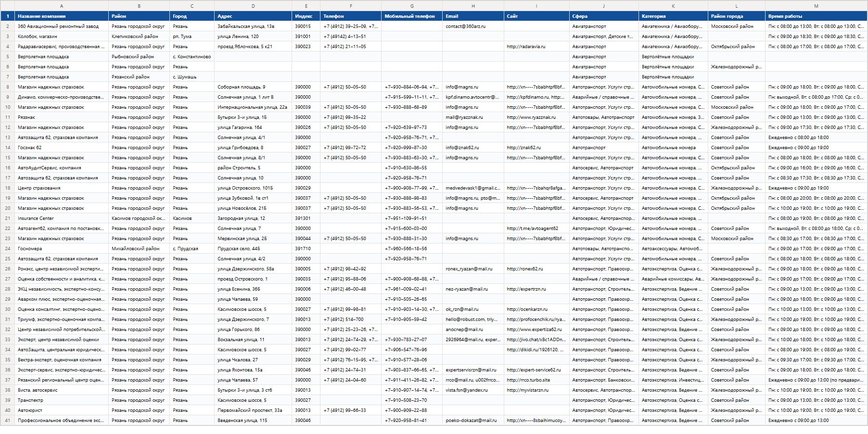This screenshot has height=434, width=868.
Task: Select postal index cell '391301'
Action: (306, 218)
